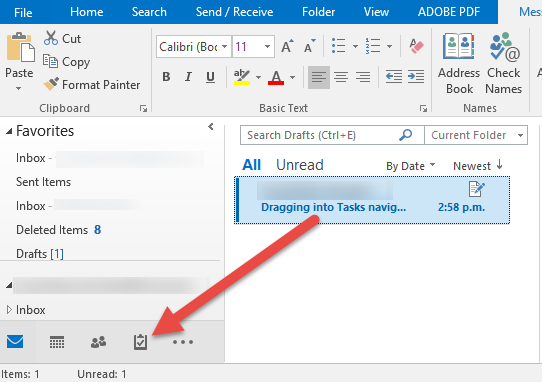Click Check Names button
Image resolution: width=542 pixels, height=382 pixels.
point(504,63)
